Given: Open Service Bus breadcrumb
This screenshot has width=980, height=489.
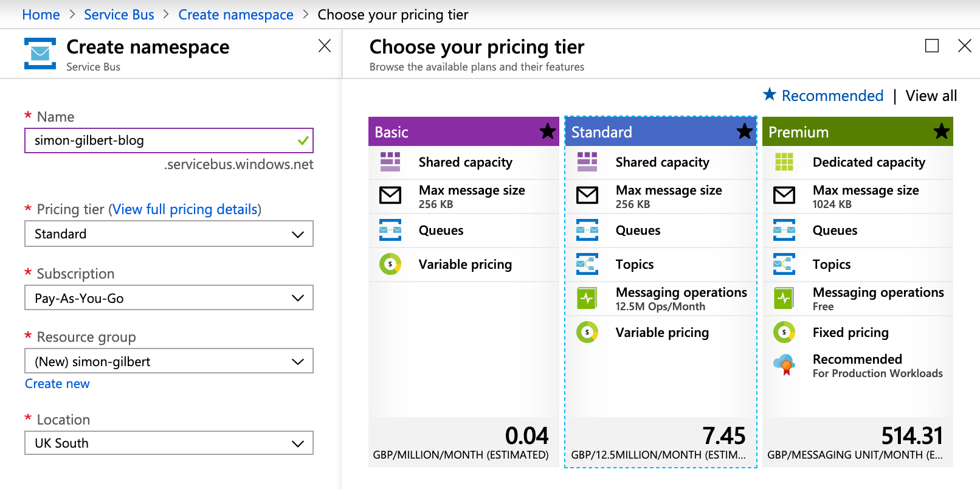Looking at the screenshot, I should point(119,15).
